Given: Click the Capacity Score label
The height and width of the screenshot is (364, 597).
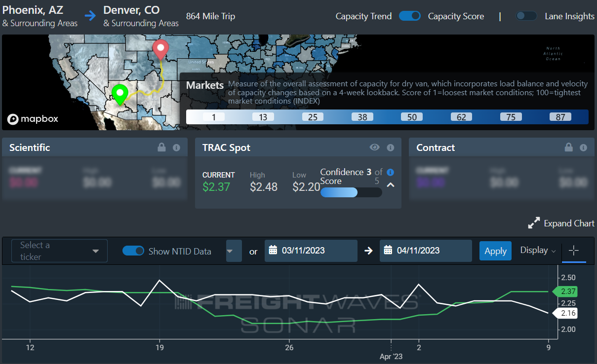Looking at the screenshot, I should coord(456,16).
